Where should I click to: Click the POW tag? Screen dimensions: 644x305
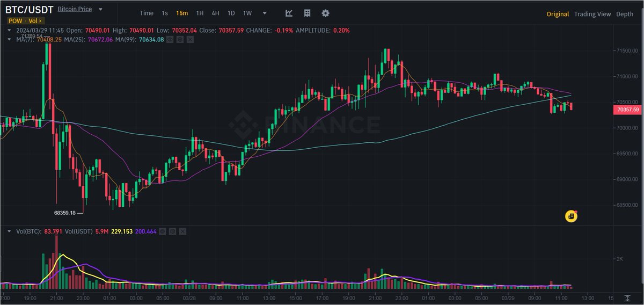[14, 21]
